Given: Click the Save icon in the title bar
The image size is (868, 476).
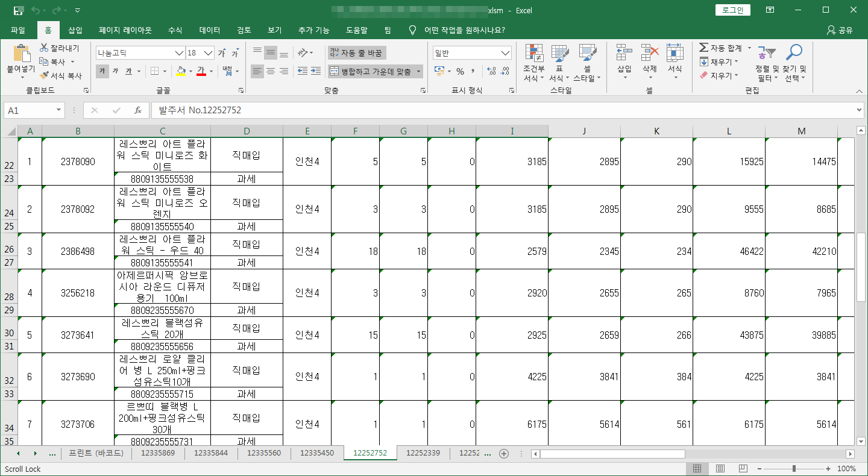Looking at the screenshot, I should tap(19, 10).
